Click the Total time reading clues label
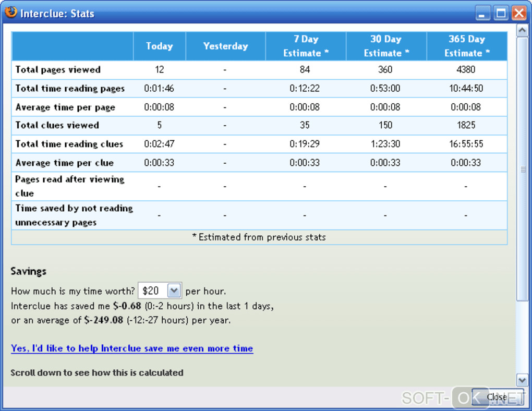The height and width of the screenshot is (411, 532). click(69, 144)
